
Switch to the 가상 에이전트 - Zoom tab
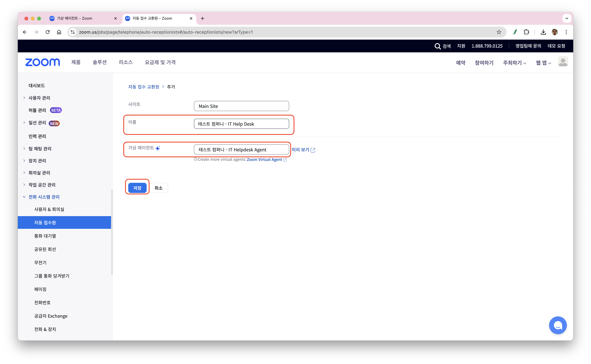(x=83, y=18)
